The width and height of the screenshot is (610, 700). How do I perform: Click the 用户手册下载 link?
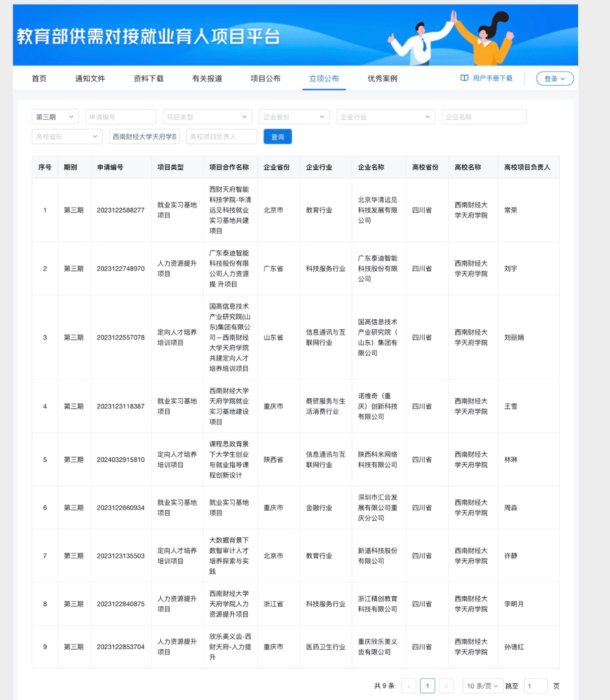[x=492, y=78]
